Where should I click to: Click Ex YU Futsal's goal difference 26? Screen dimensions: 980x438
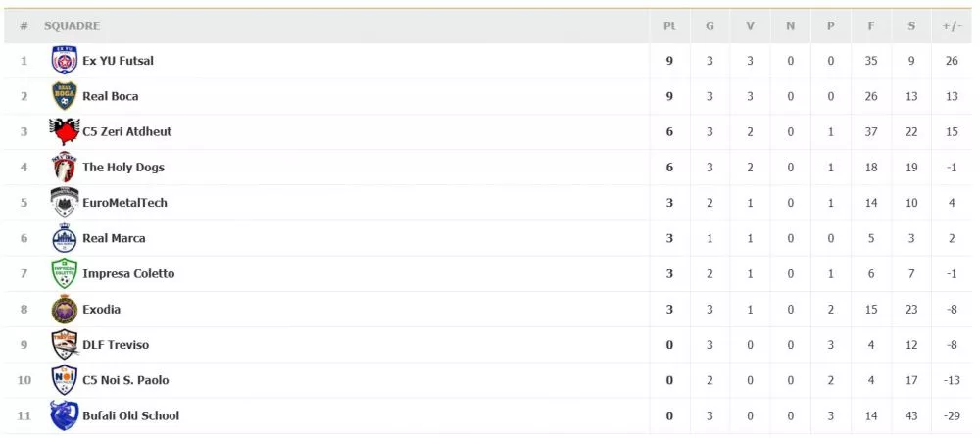tap(952, 61)
